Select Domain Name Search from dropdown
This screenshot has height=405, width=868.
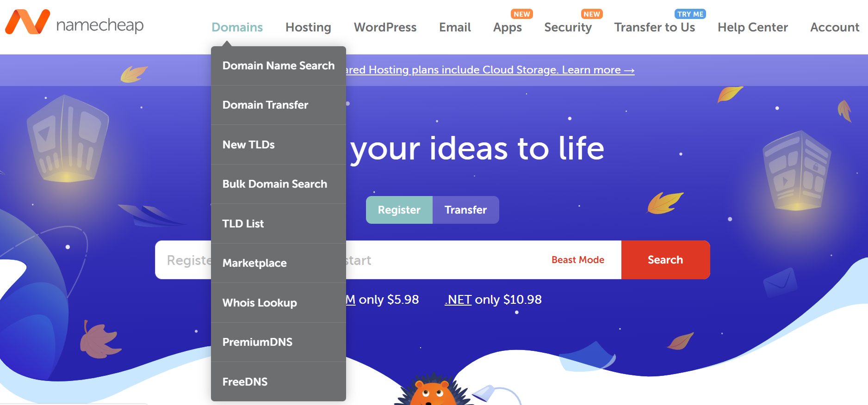point(279,66)
